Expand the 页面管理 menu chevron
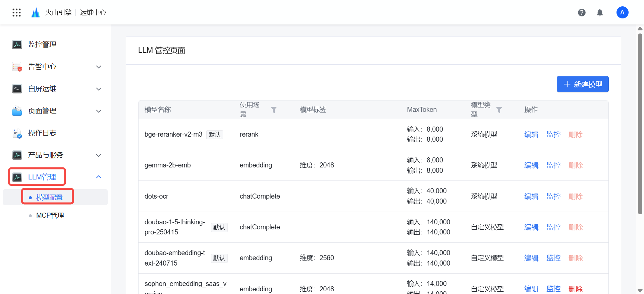Image resolution: width=644 pixels, height=294 pixels. coord(99,111)
